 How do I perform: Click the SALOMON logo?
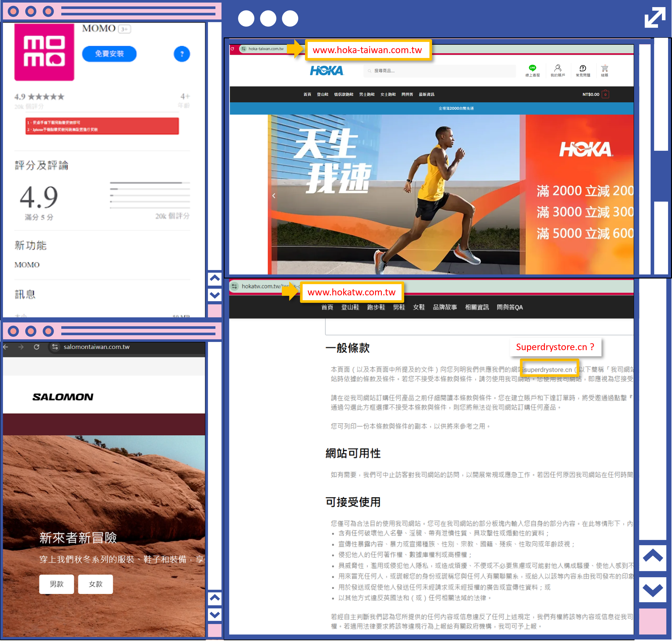coord(63,397)
